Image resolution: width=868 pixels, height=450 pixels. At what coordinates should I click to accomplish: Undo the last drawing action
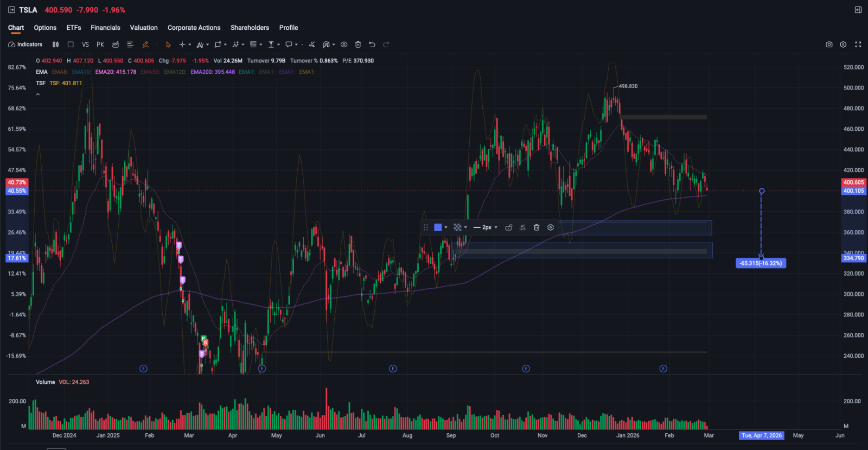[372, 45]
